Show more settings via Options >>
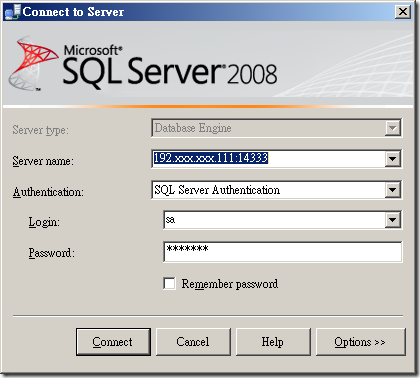The height and width of the screenshot is (378, 420). pos(360,342)
